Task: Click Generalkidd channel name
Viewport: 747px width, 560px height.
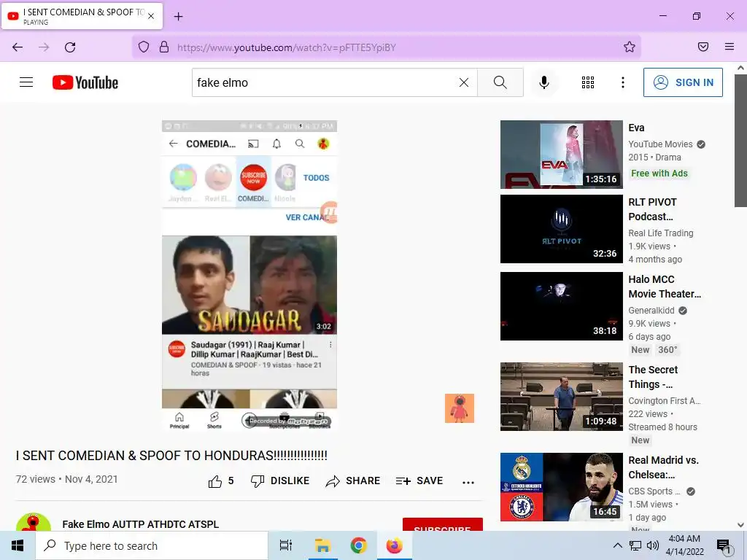Action: point(651,311)
